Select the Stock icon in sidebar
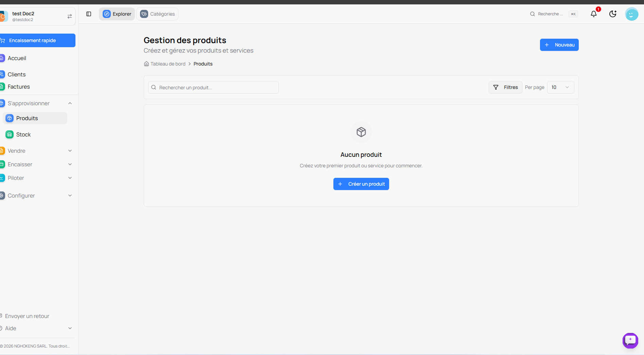 point(10,134)
